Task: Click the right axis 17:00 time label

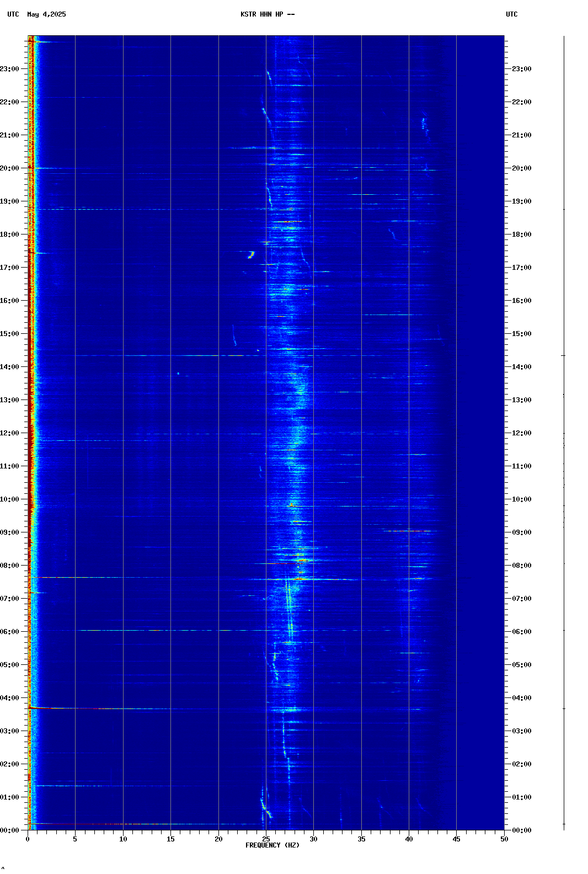Action: pyautogui.click(x=522, y=268)
